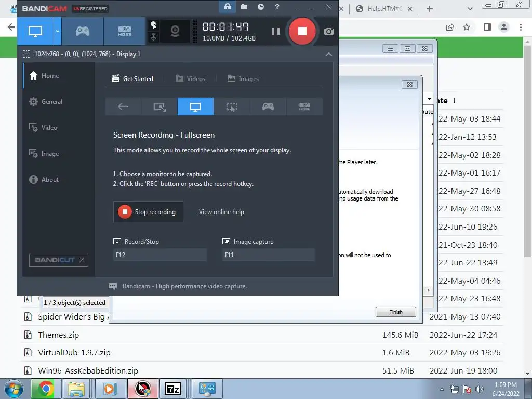532x399 pixels.
Task: Select rectangle on screen mode icon
Action: [159, 107]
